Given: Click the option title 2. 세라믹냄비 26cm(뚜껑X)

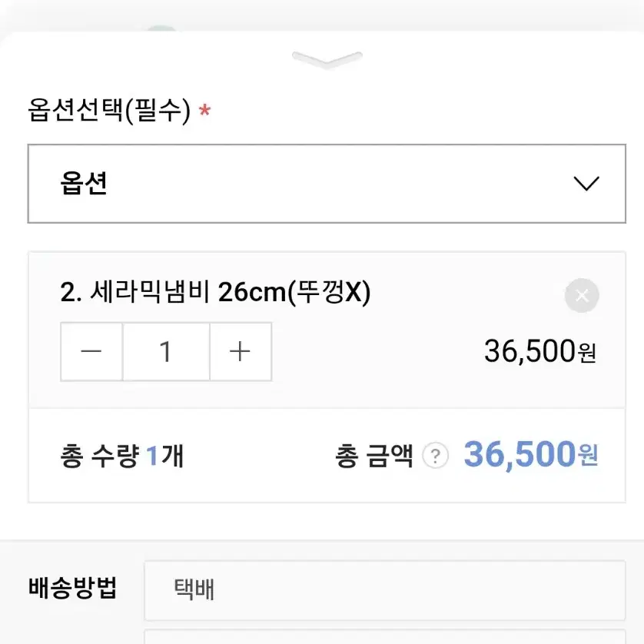Looking at the screenshot, I should [215, 293].
